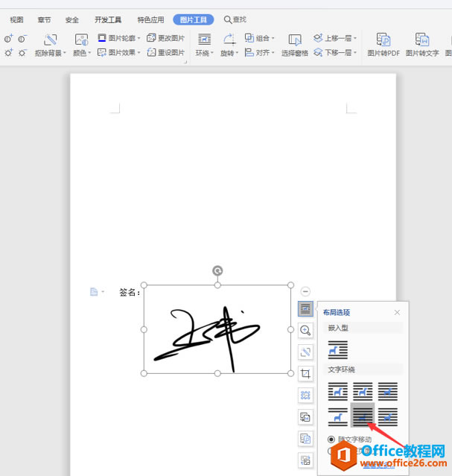Click the picture rotation handle
Viewport: 452px width, 476px height.
(x=217, y=270)
